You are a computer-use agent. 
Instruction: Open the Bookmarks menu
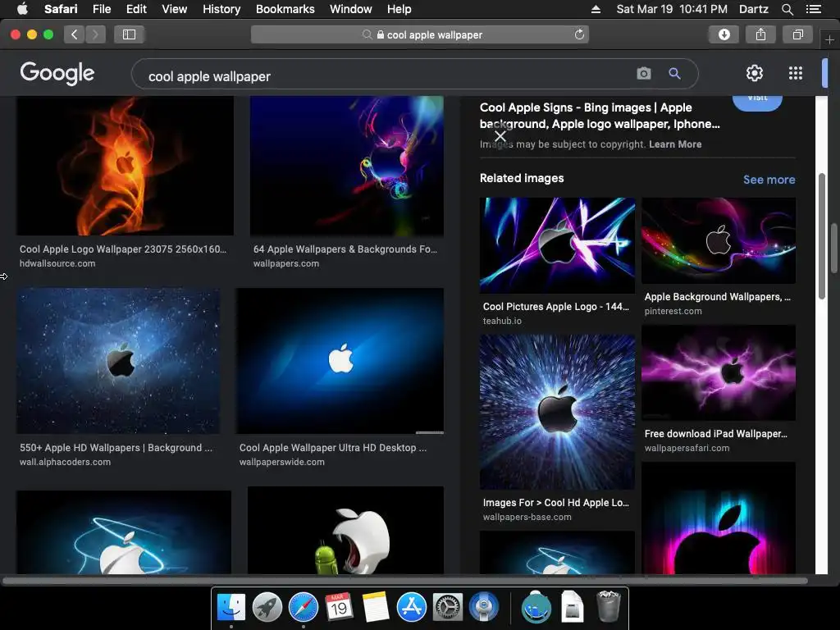pos(285,9)
